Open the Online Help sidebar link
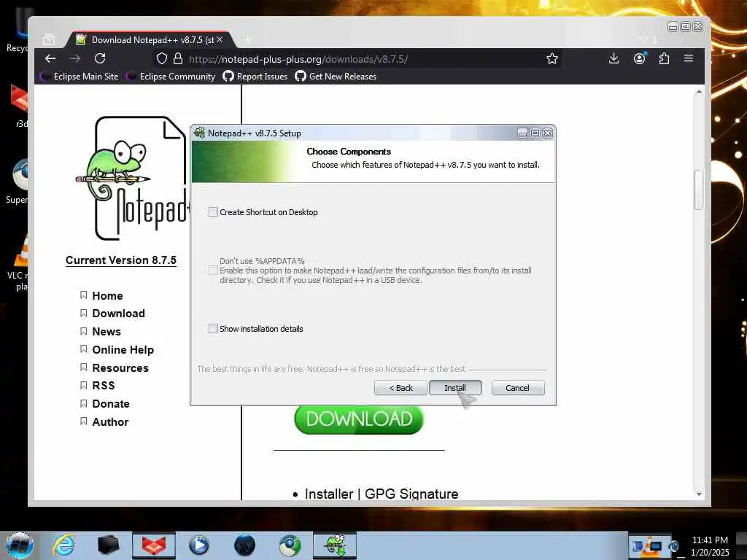 click(123, 349)
